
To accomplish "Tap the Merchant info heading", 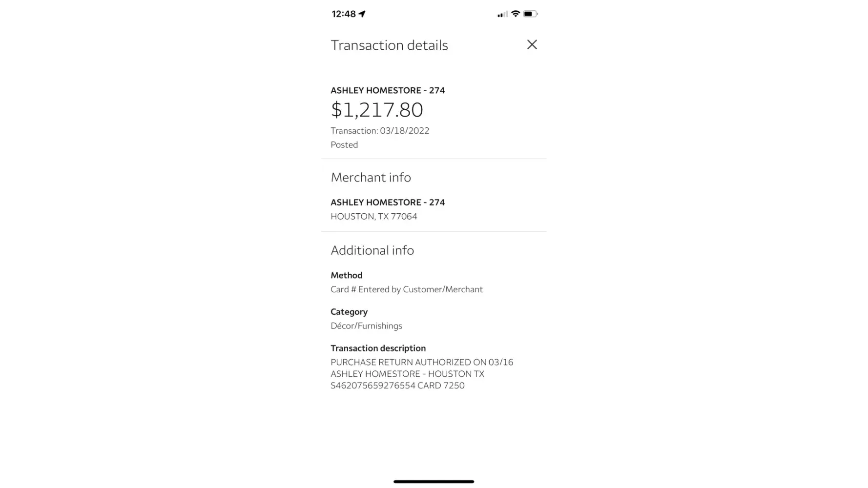I will 371,177.
